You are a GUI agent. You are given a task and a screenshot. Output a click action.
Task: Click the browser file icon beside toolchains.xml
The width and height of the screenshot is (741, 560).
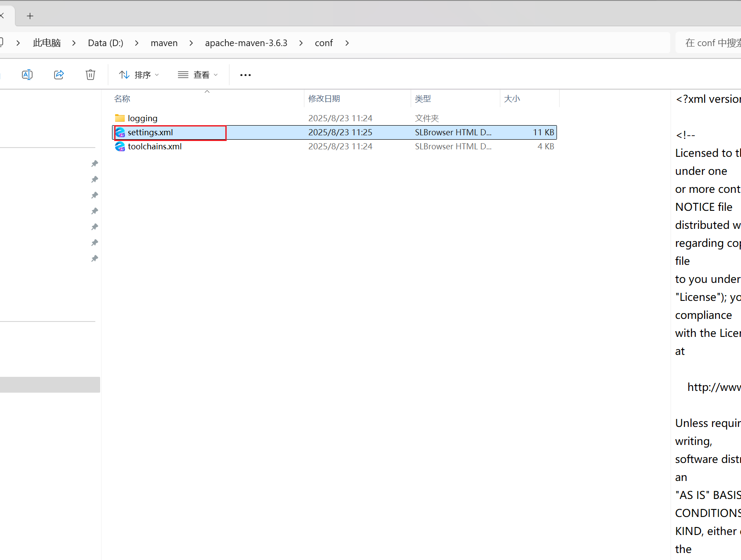(120, 146)
